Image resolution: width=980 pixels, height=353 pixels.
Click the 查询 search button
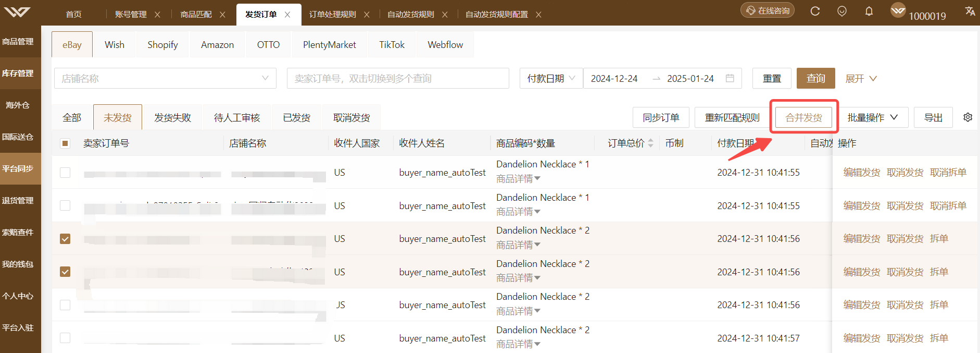(816, 78)
